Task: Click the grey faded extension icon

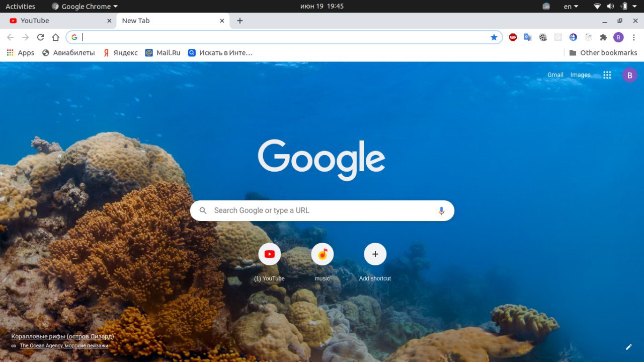Action: (558, 37)
